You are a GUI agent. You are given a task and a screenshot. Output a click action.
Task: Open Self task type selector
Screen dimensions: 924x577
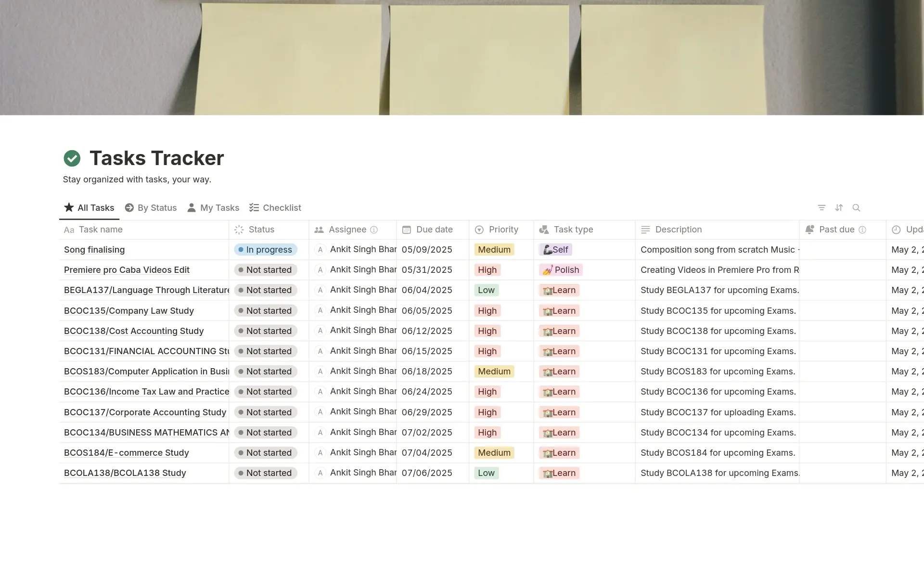555,250
